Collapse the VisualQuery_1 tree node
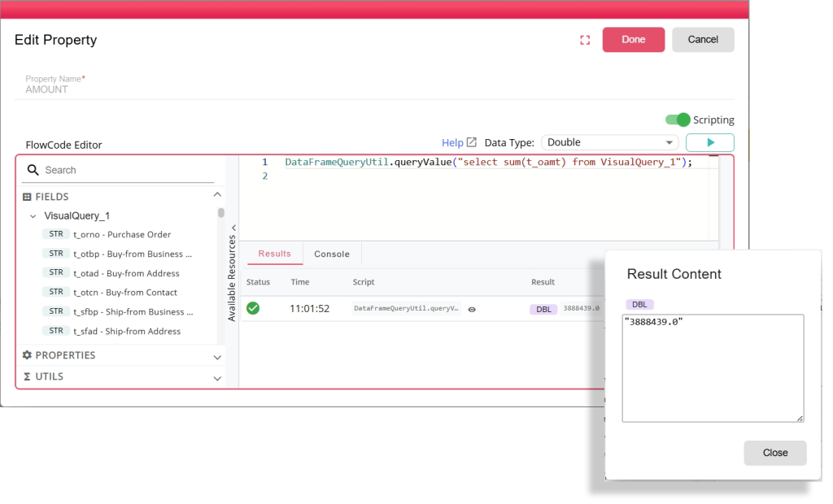Image resolution: width=833 pixels, height=504 pixels. click(x=33, y=216)
